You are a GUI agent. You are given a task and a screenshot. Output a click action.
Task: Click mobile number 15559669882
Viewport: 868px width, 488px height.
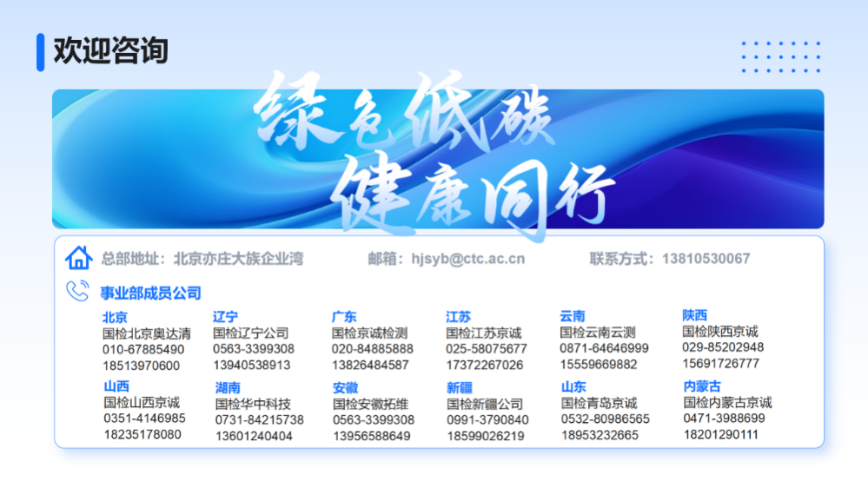[599, 365]
